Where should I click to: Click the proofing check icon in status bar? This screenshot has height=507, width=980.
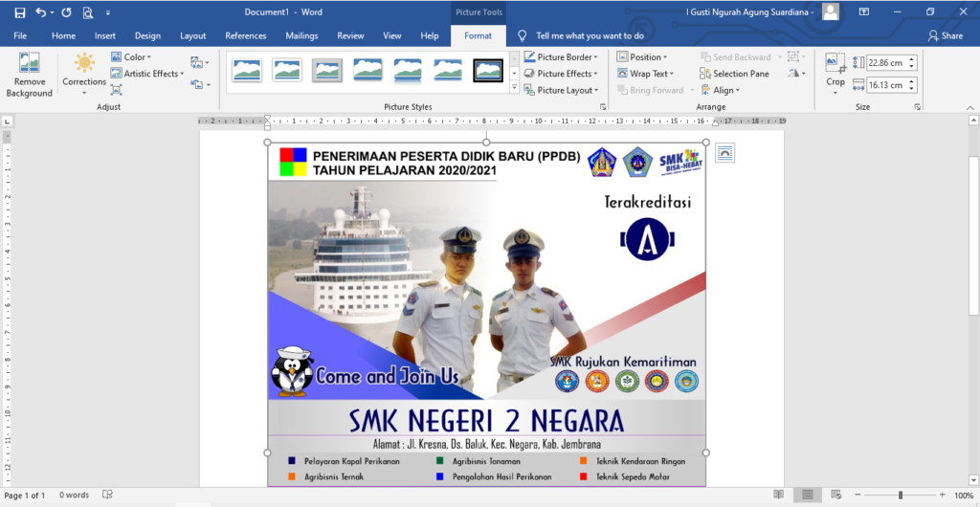coord(107,495)
